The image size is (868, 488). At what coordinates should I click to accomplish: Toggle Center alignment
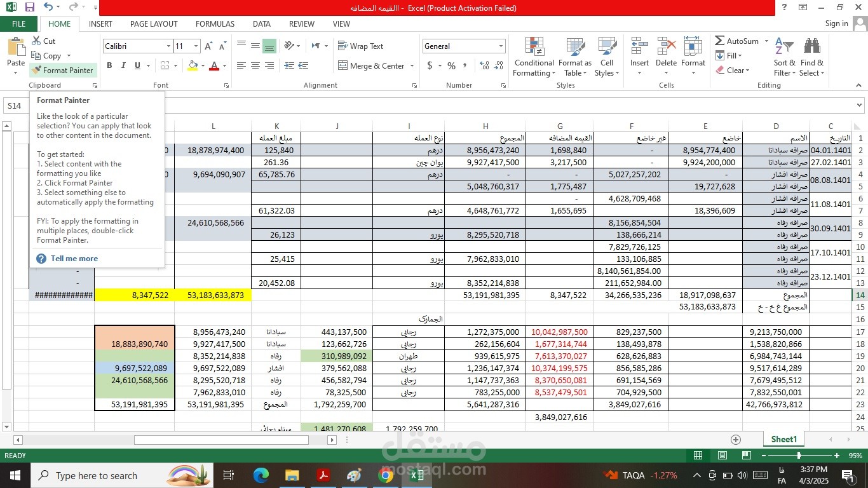click(x=255, y=65)
